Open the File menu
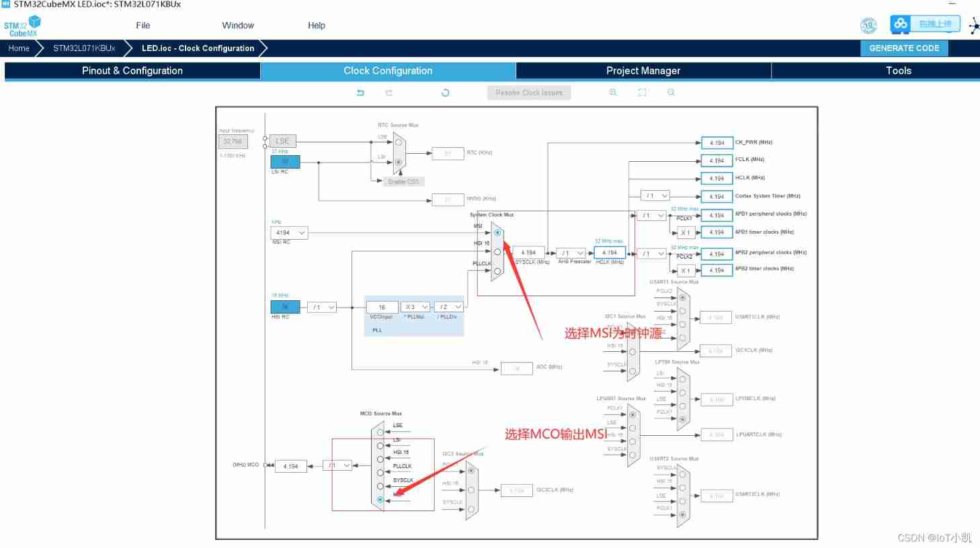 coord(143,26)
